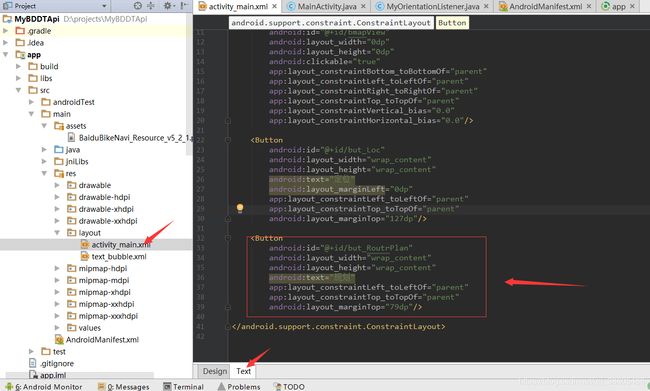
Task: Click the closing ConstraintLayout tag
Action: point(339,326)
